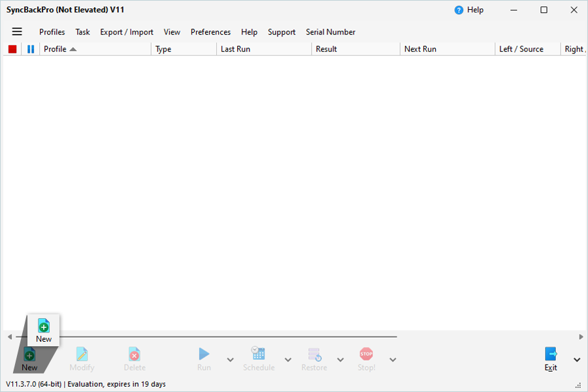Viewport: 588px width, 392px height.
Task: Click the "V11.3.7.0 (64-bit)" version text
Action: (34, 384)
